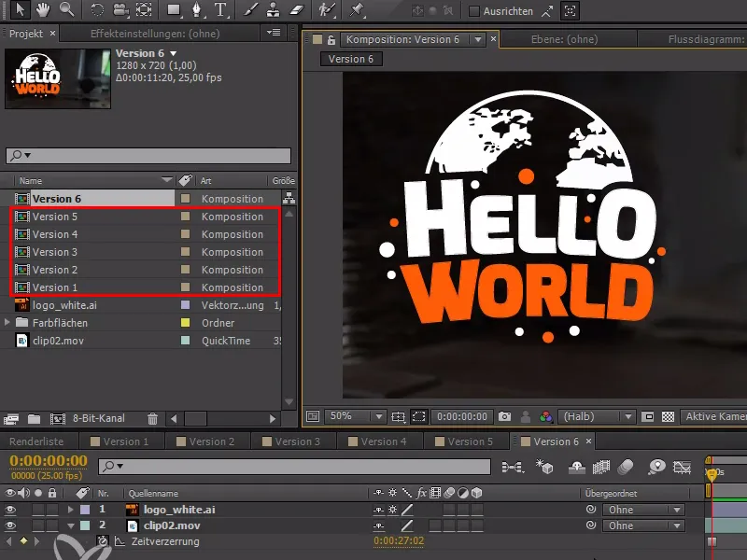The width and height of the screenshot is (747, 560).
Task: Click the timeline search field
Action: (294, 467)
